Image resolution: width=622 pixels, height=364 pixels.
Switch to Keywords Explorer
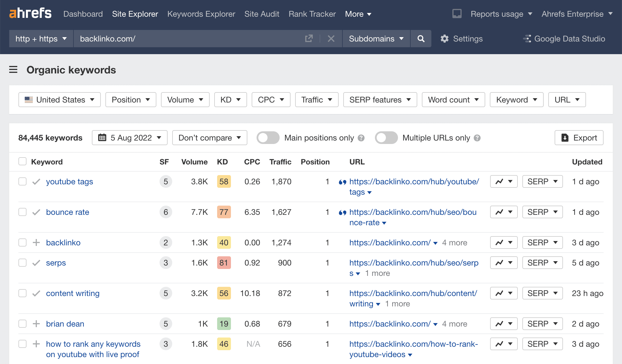click(x=201, y=14)
